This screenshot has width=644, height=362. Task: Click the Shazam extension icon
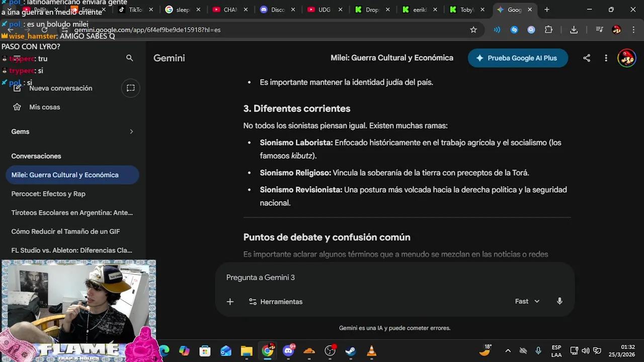point(514,30)
